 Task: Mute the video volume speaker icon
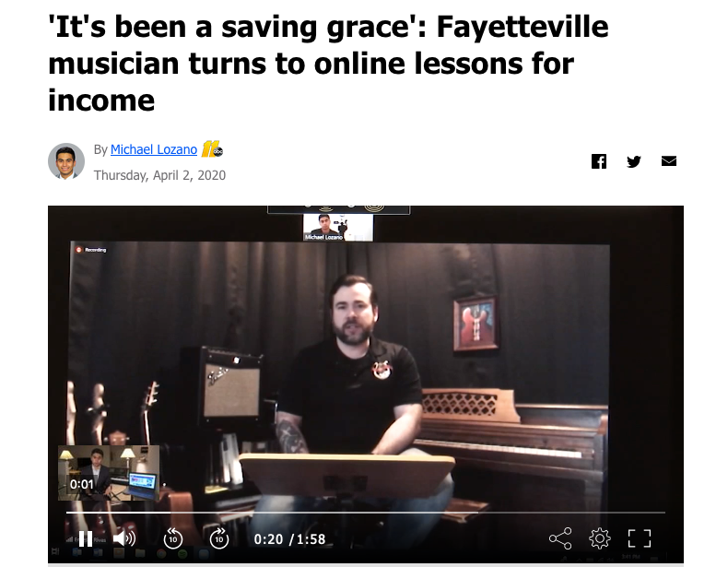tap(124, 538)
